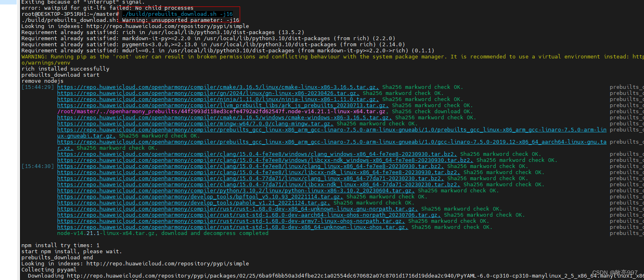Open the libcxx-ndk_windows-x86_64 link

coord(265,160)
